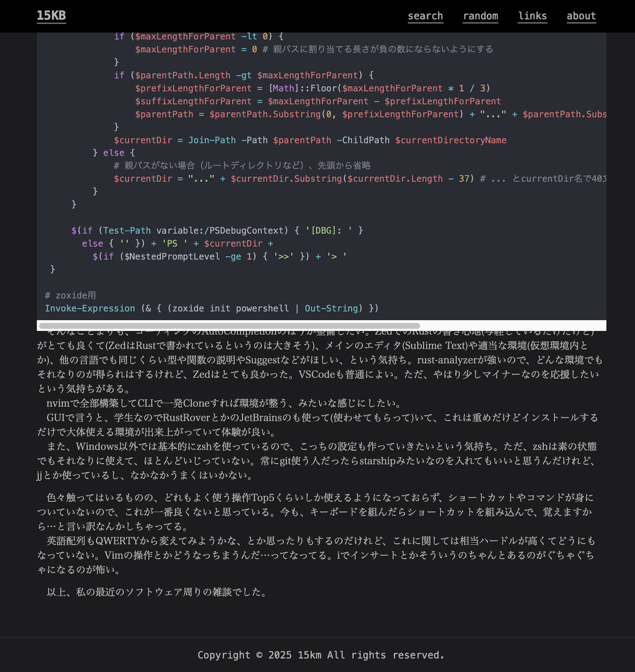Go to a random post
Viewport: 635px width, 672px height.
[480, 16]
